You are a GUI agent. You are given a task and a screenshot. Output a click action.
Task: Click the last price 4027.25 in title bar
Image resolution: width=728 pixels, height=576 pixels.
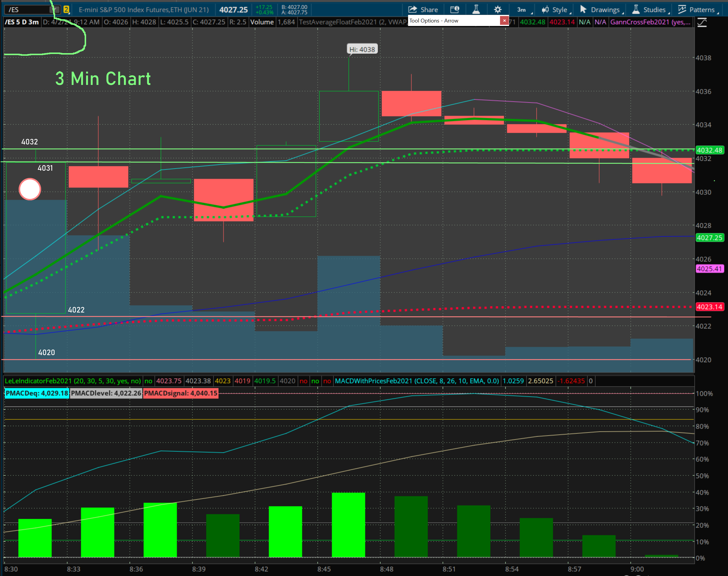tap(234, 10)
